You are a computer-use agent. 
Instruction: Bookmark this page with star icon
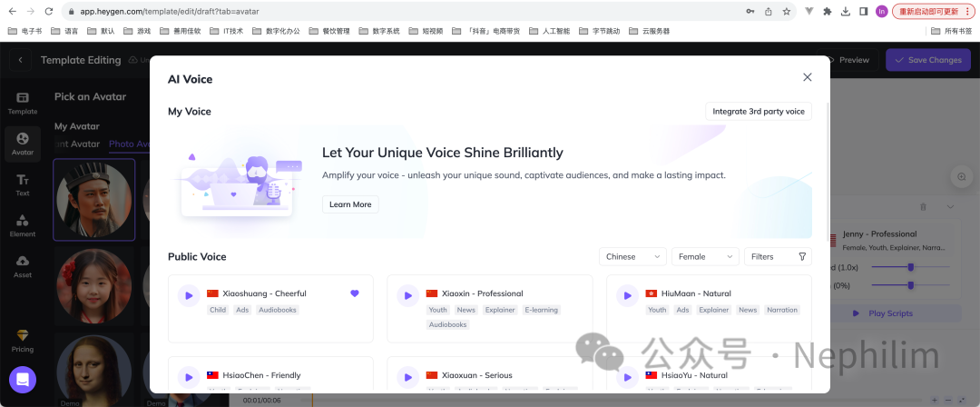786,11
